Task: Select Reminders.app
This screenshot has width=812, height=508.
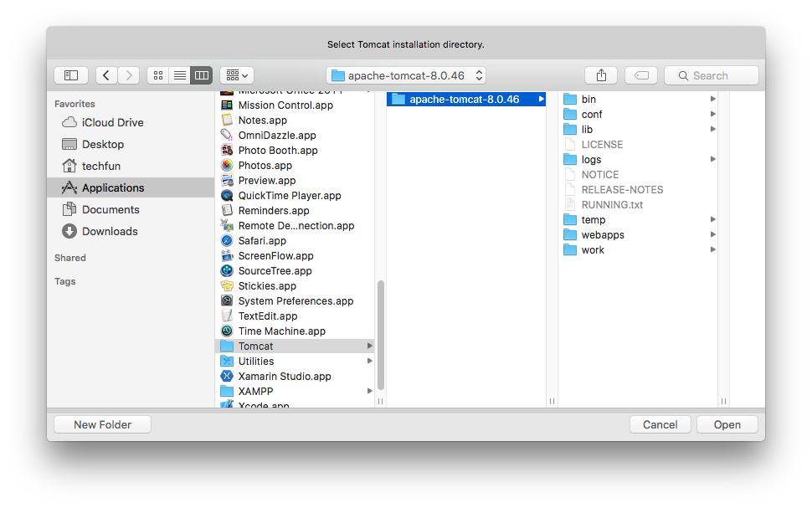Action: 296,210
